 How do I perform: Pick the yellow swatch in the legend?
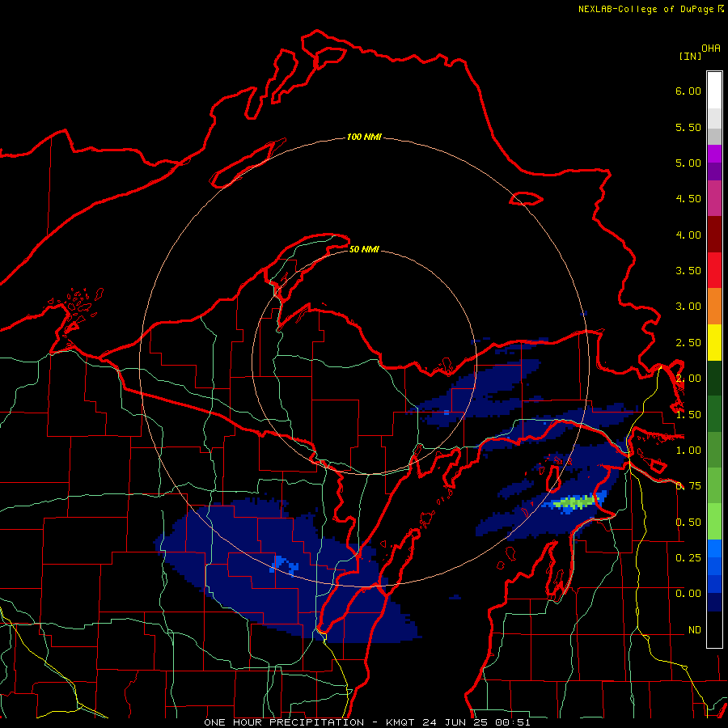[714, 342]
